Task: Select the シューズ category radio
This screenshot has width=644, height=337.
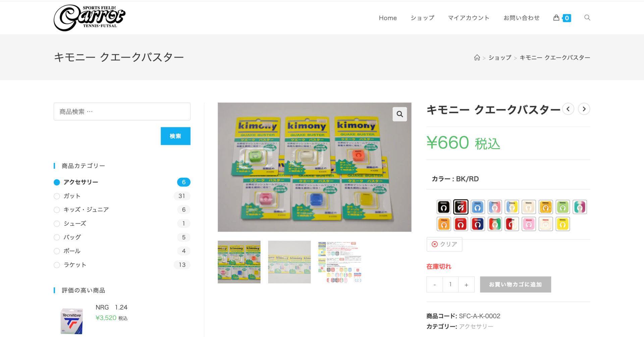Action: (57, 224)
